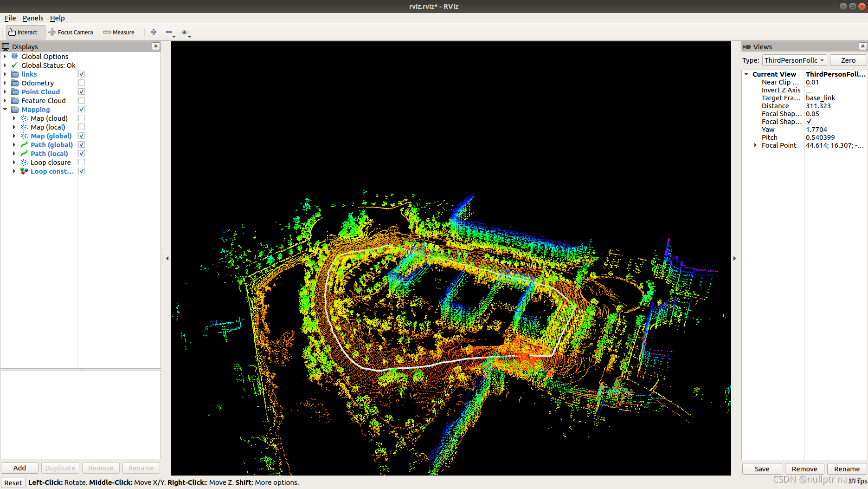Click the Views Remove button
Viewport: 868px width, 489px height.
(804, 469)
